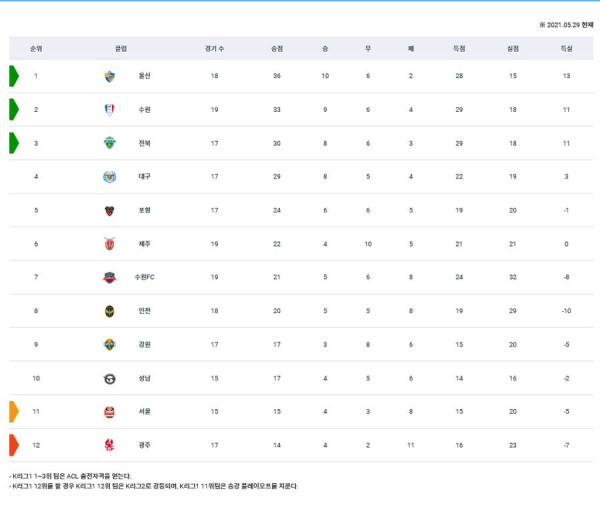600x507 pixels.
Task: Click the Seongnam (성남) club emblem
Action: (x=109, y=379)
